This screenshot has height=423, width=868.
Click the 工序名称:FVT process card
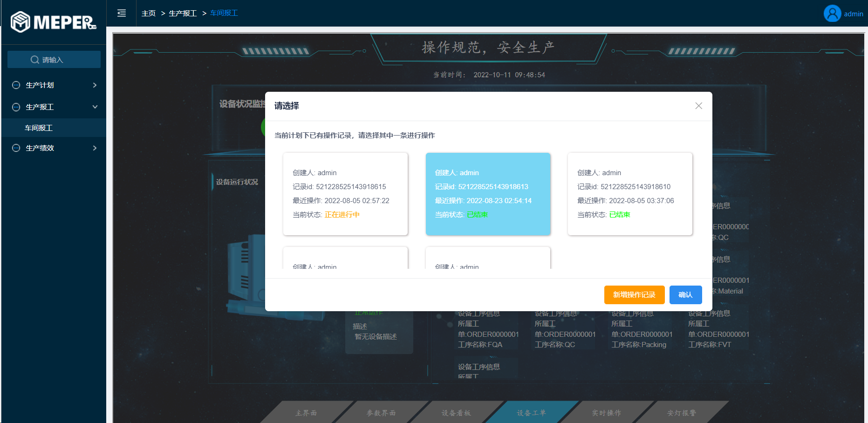coord(718,329)
